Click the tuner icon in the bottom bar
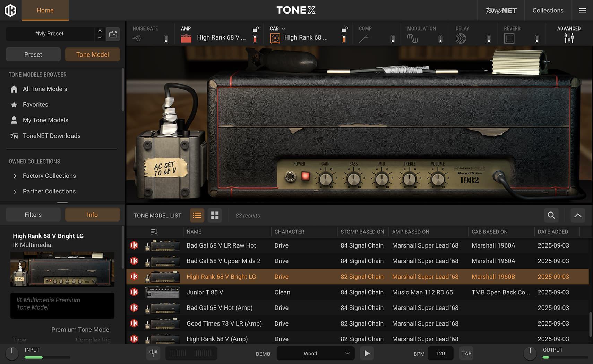 coord(153,353)
